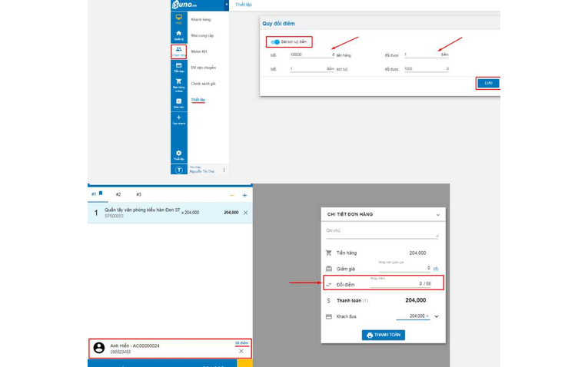Remove the Quần tây văn phòng item row
Viewport: 588px width, 367px height.
246,213
